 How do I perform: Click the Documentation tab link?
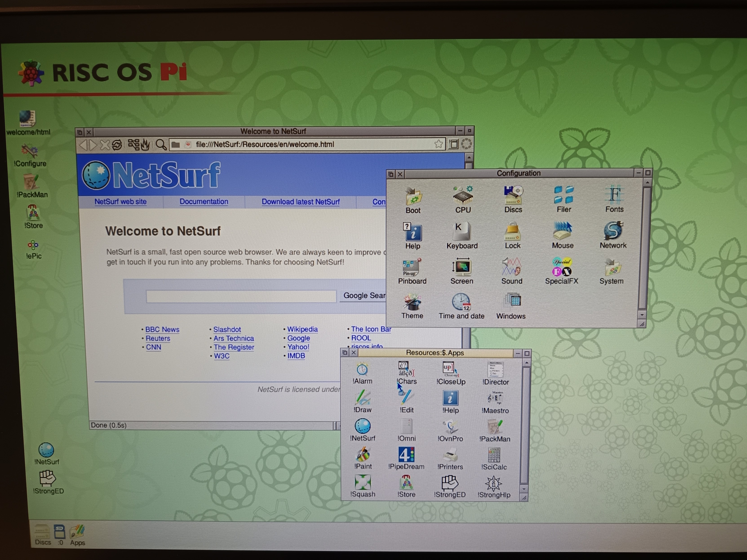click(x=204, y=201)
